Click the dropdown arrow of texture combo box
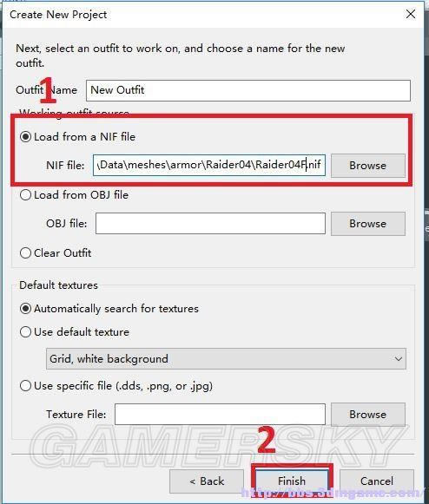This screenshot has height=504, width=429. [x=399, y=359]
